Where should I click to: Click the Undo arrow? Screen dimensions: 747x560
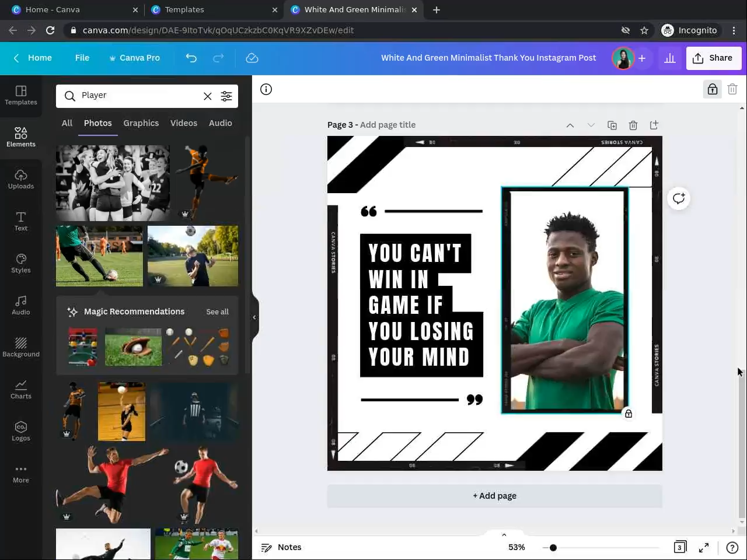pyautogui.click(x=191, y=58)
